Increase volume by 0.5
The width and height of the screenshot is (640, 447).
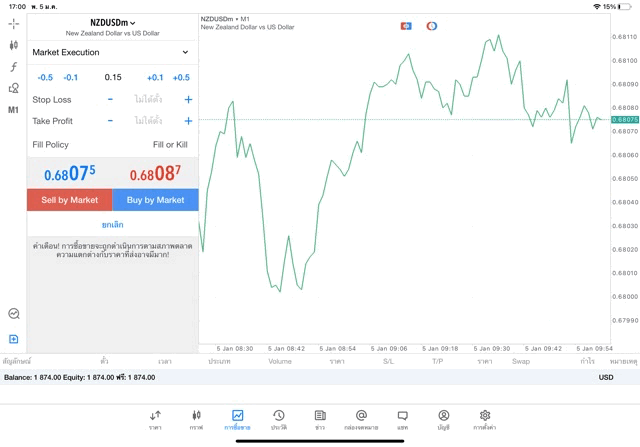181,78
